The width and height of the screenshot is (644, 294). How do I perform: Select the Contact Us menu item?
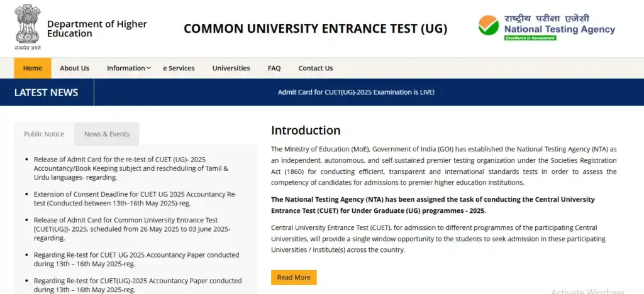click(316, 68)
